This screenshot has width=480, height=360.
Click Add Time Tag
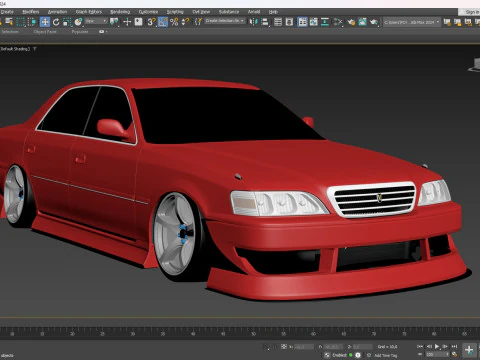pos(386,355)
